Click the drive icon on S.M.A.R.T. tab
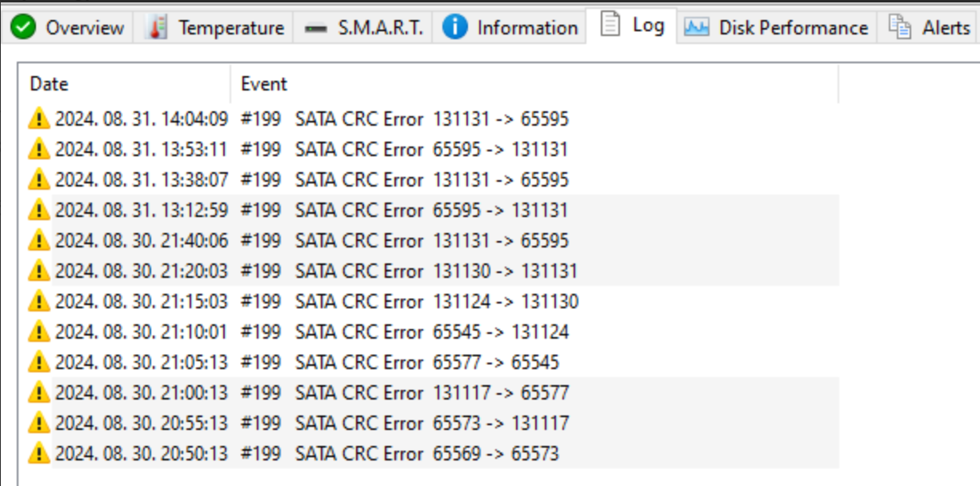Screen dimensions: 980x486 pyautogui.click(x=316, y=28)
